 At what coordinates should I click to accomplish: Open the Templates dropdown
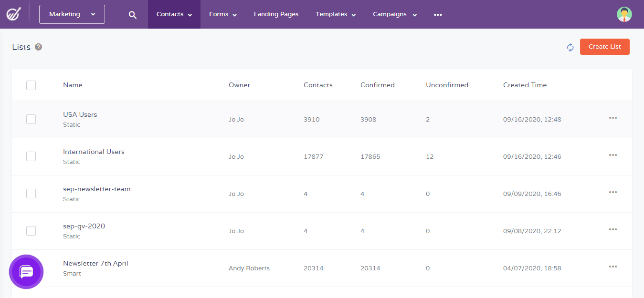pos(335,14)
